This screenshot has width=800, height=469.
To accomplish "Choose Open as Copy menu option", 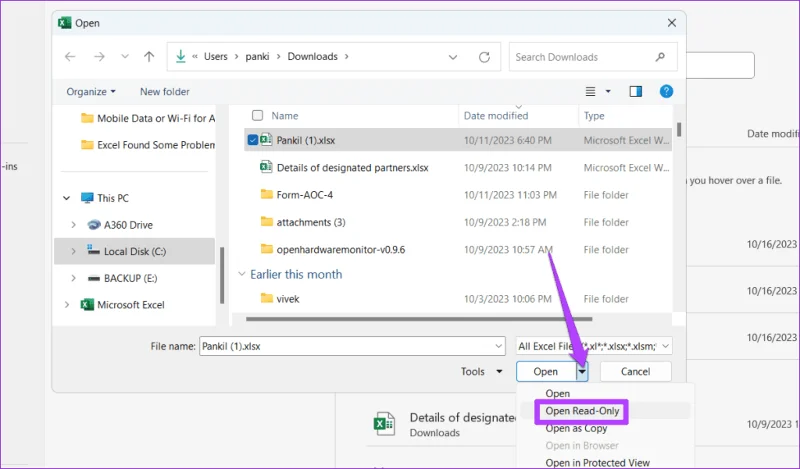I will pos(576,429).
